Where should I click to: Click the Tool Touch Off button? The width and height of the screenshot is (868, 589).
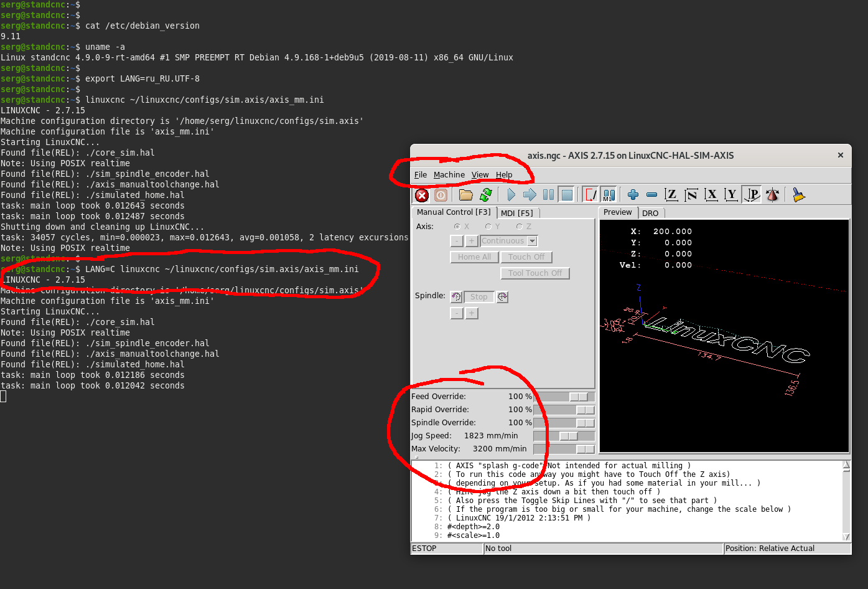pos(535,273)
